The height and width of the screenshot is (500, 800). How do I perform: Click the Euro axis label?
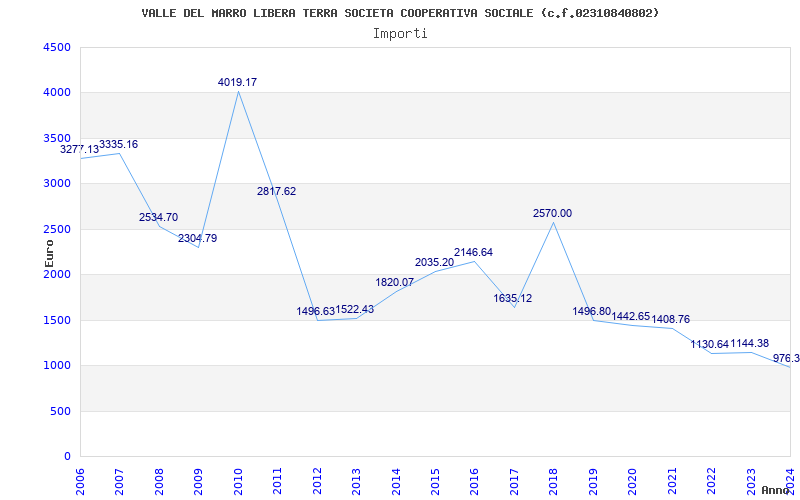49,254
